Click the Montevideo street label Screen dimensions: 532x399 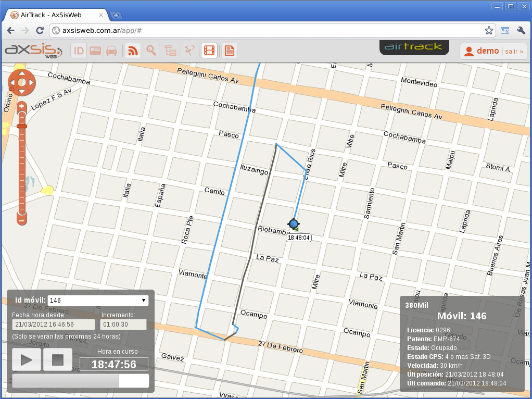(419, 82)
